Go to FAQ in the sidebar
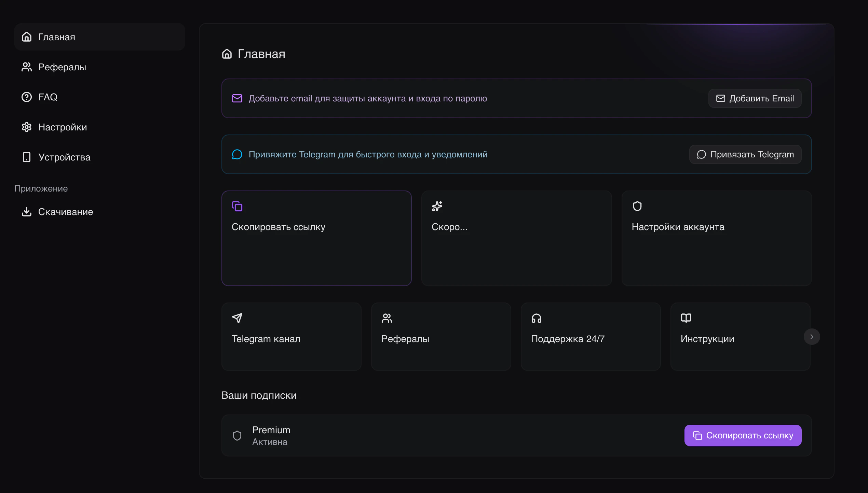 click(48, 97)
